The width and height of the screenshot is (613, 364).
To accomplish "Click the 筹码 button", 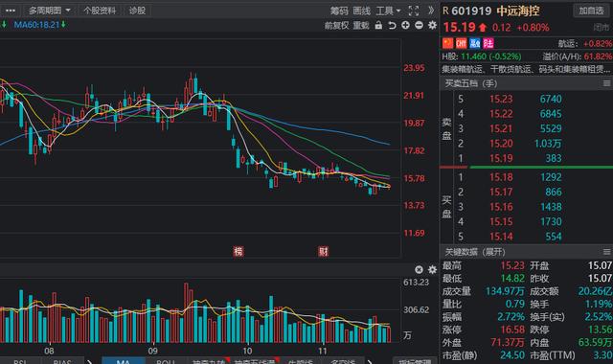I will pos(338,11).
